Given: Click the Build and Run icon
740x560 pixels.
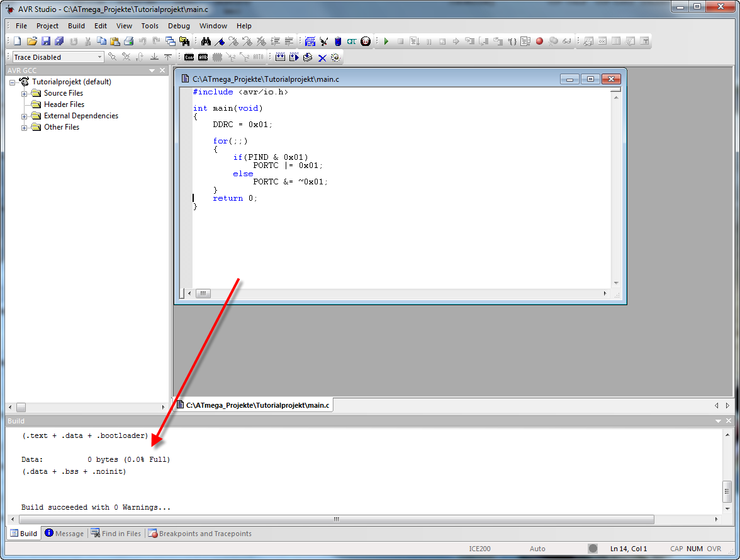Looking at the screenshot, I should pos(294,57).
